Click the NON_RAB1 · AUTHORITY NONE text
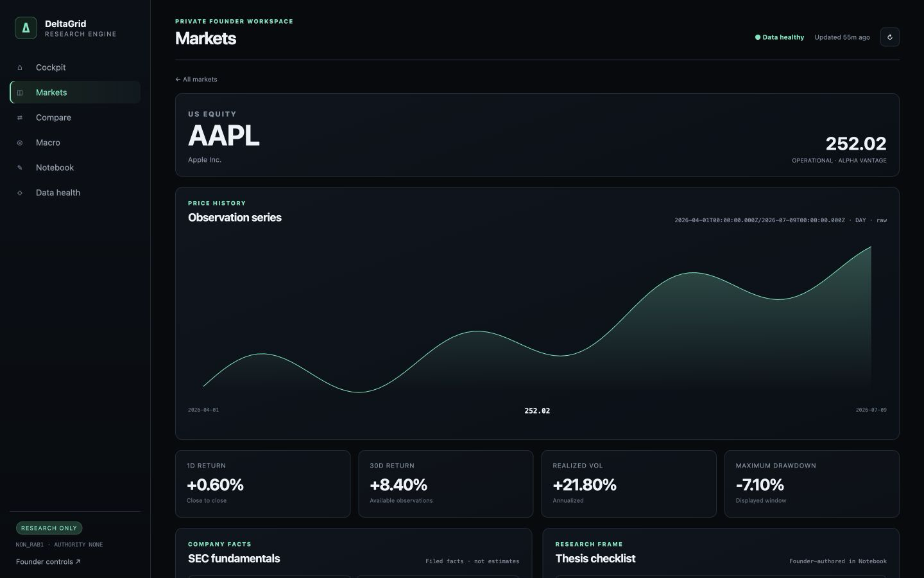 click(59, 545)
